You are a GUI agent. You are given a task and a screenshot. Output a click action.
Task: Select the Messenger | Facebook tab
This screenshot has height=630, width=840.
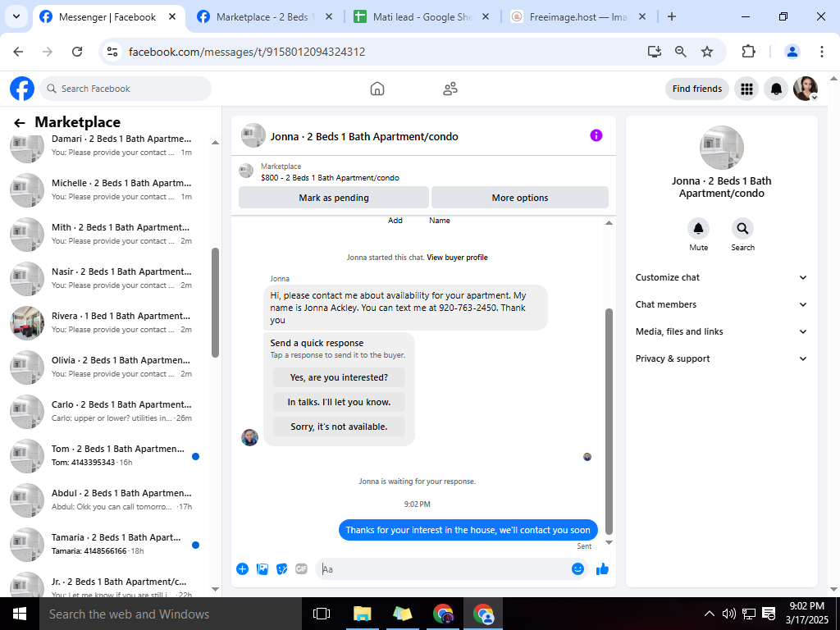pyautogui.click(x=109, y=17)
